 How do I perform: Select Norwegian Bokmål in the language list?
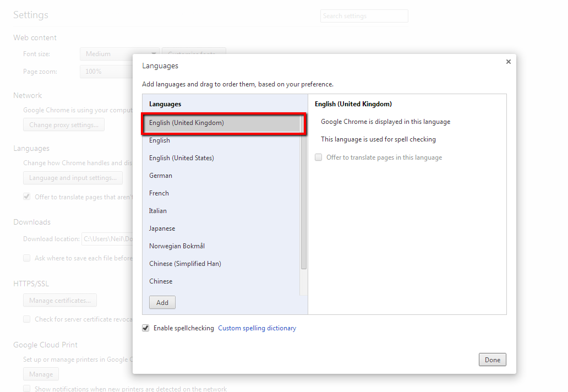click(x=221, y=246)
